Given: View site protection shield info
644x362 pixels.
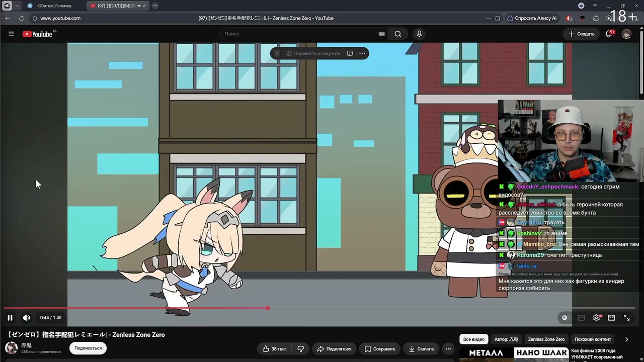Looking at the screenshot, I should click(35, 18).
